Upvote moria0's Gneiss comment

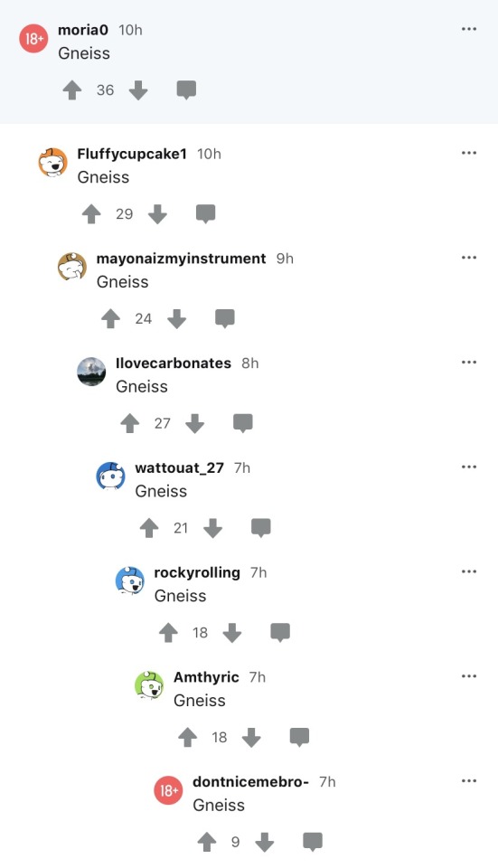click(72, 90)
